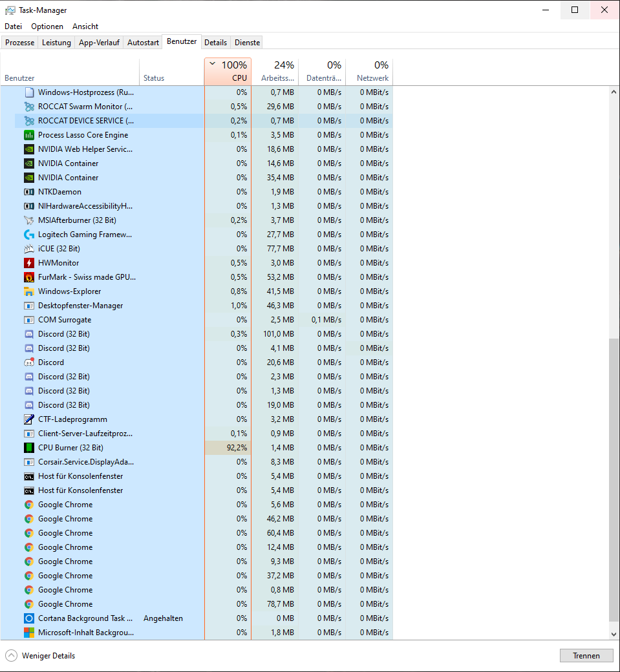Image resolution: width=620 pixels, height=672 pixels.
Task: Click the Logitech Gaming Framework icon
Action: (x=28, y=235)
